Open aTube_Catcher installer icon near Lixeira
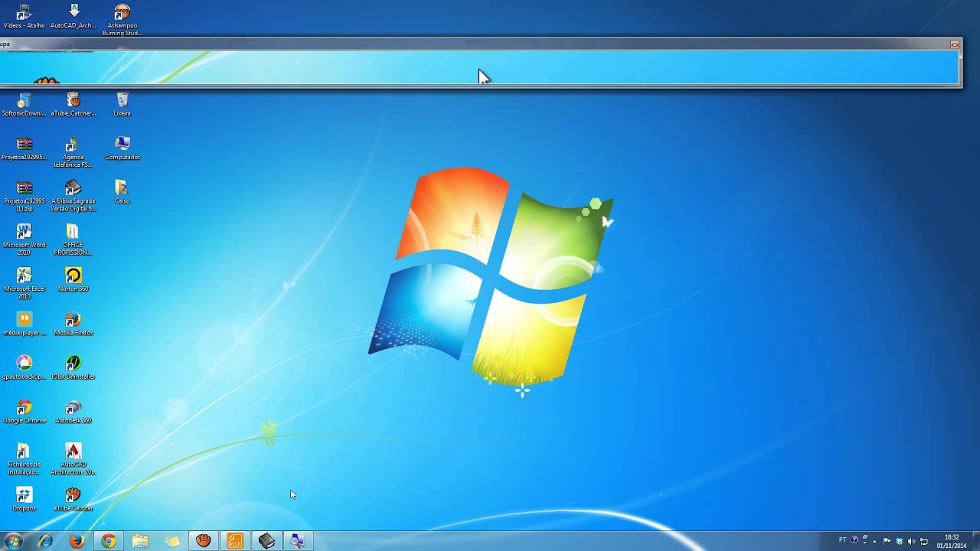 pyautogui.click(x=73, y=105)
